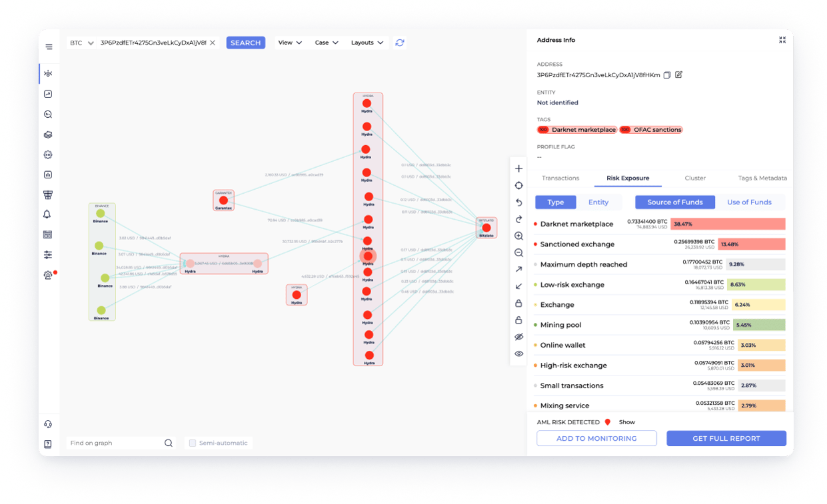
Task: Open the hamburger menu
Action: pos(49,47)
